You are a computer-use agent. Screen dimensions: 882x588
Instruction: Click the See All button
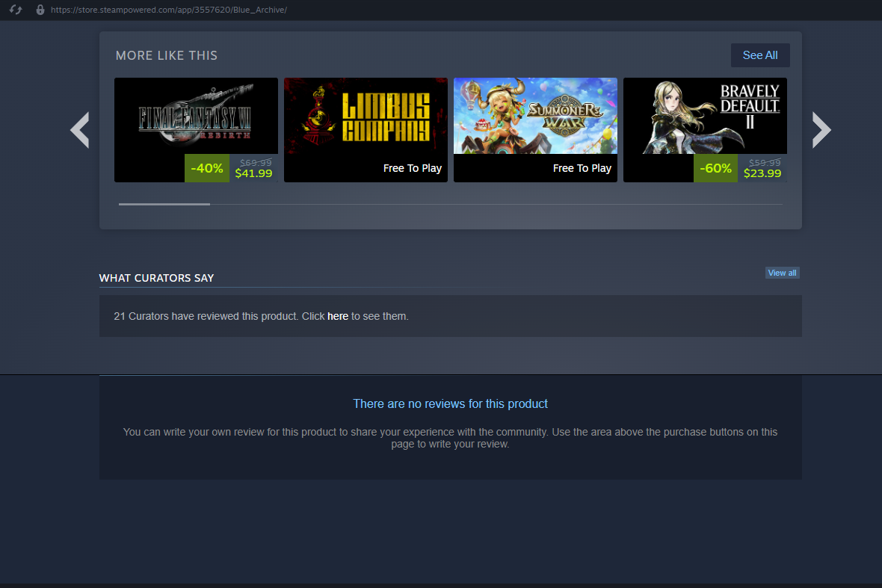pyautogui.click(x=760, y=55)
